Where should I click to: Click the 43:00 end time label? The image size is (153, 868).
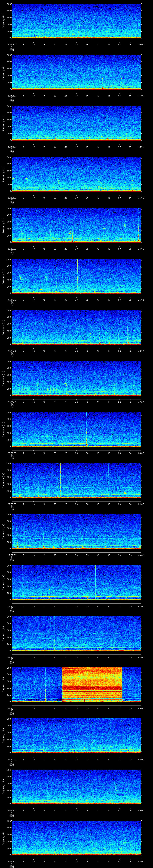coord(141,708)
